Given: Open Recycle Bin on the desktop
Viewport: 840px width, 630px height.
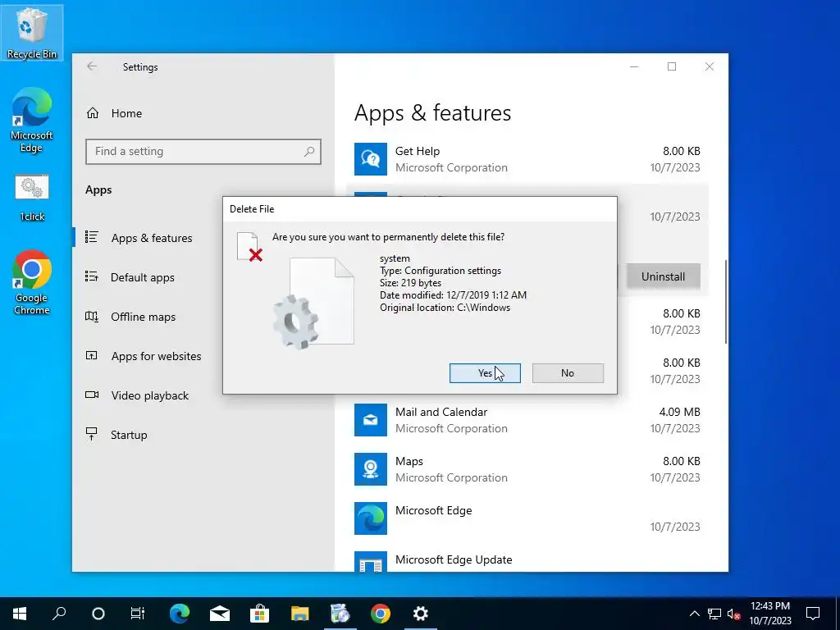Looking at the screenshot, I should (32, 33).
